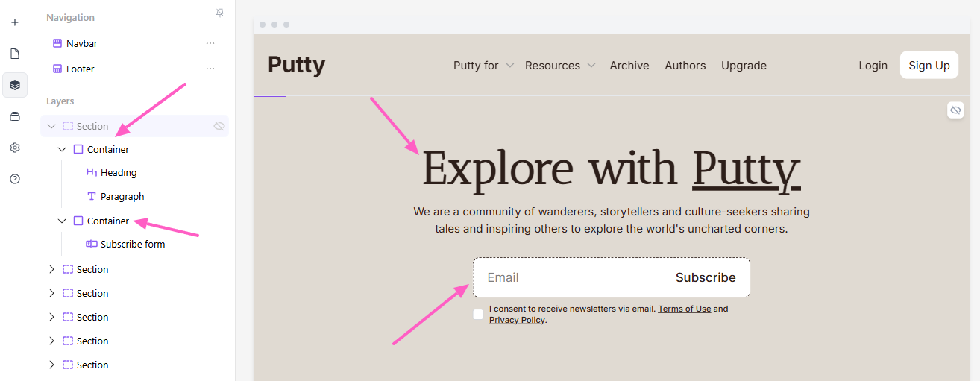Toggle the hidden eye badge on canvas
The width and height of the screenshot is (980, 381).
[955, 111]
